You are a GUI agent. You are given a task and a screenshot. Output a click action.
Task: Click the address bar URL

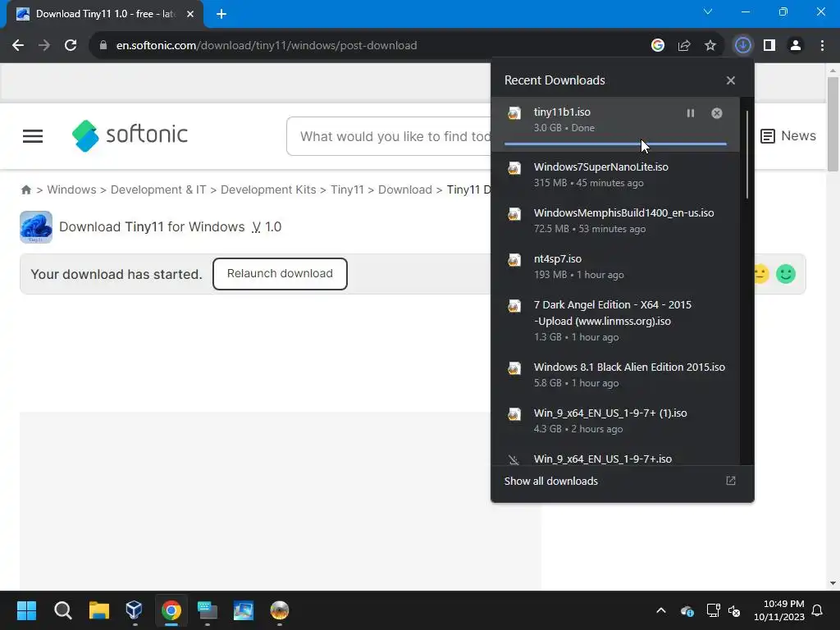point(267,46)
